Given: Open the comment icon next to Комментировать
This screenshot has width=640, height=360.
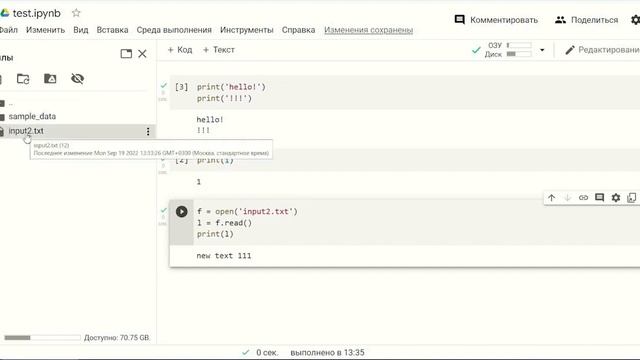Looking at the screenshot, I should tap(460, 20).
